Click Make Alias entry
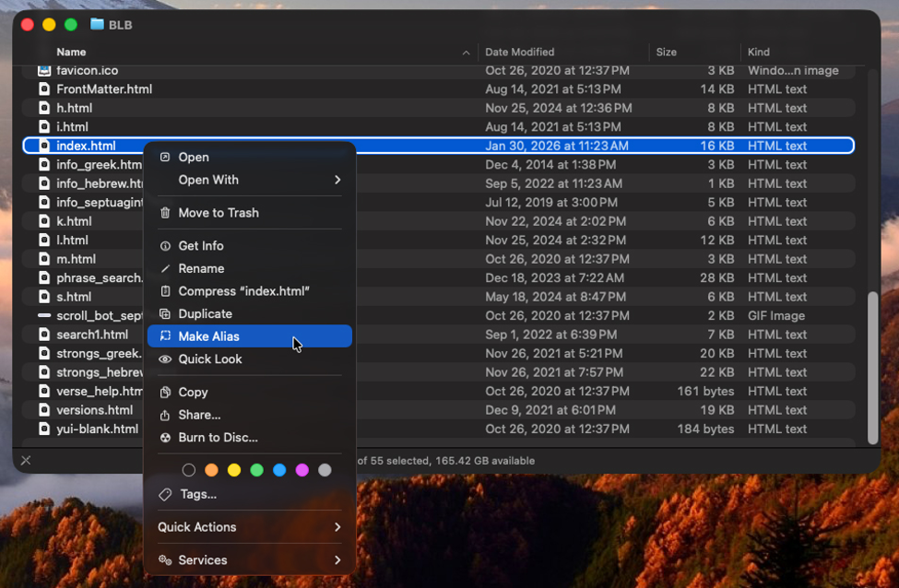This screenshot has height=588, width=899. (249, 336)
